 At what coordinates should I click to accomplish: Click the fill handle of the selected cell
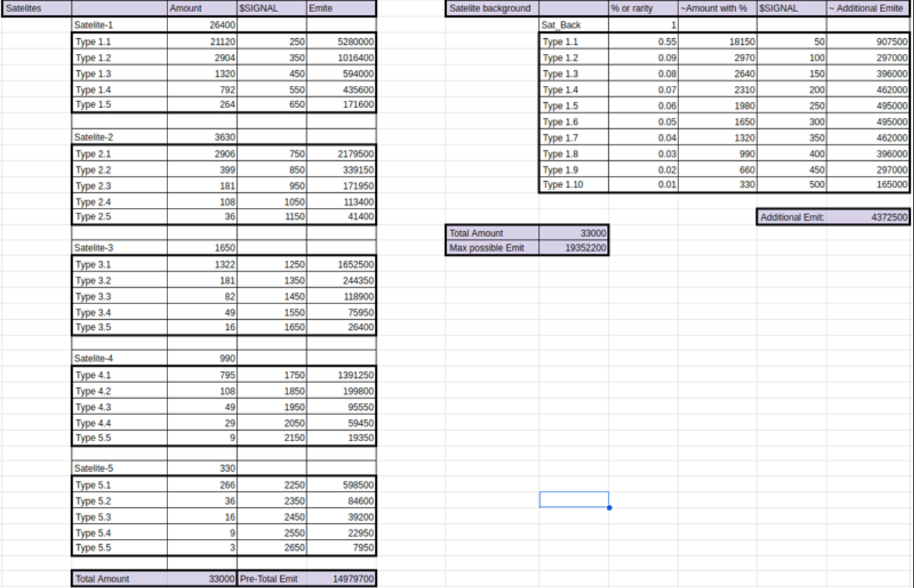tap(609, 507)
